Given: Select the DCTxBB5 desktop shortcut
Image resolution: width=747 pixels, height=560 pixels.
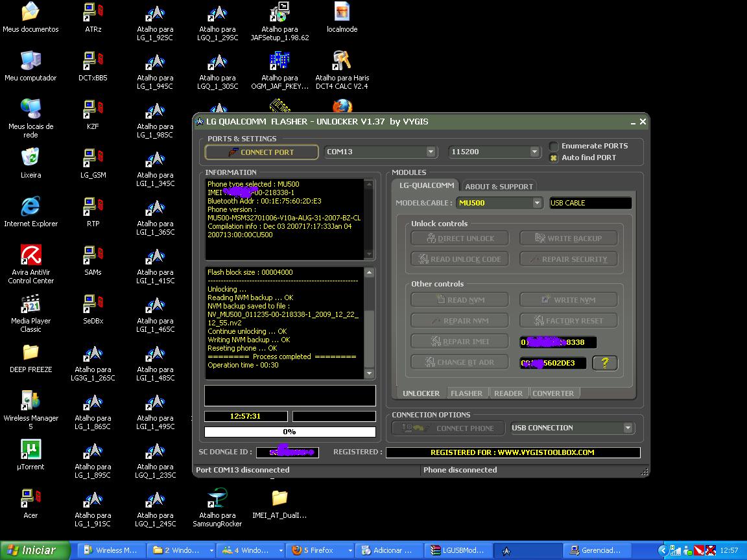Looking at the screenshot, I should [x=93, y=65].
